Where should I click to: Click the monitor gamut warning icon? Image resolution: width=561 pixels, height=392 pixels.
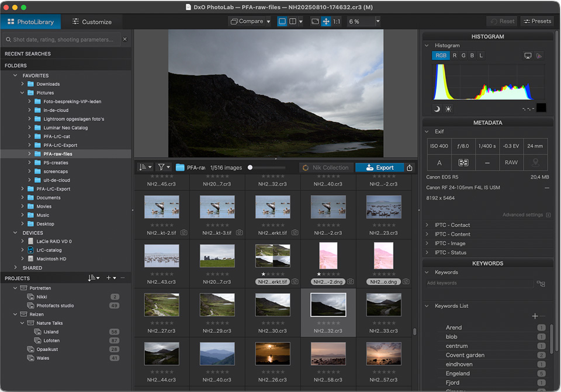(528, 56)
